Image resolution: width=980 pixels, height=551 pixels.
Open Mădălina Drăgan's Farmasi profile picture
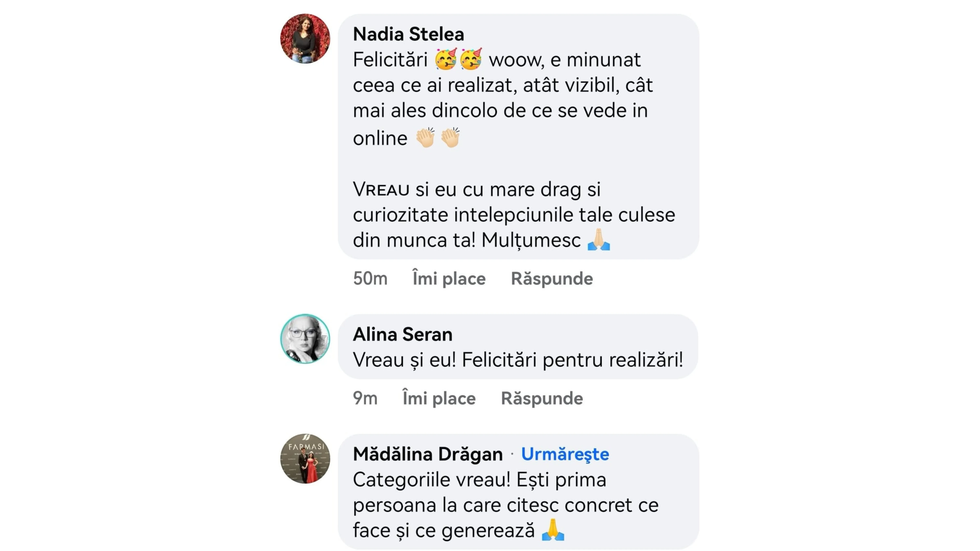click(x=305, y=458)
